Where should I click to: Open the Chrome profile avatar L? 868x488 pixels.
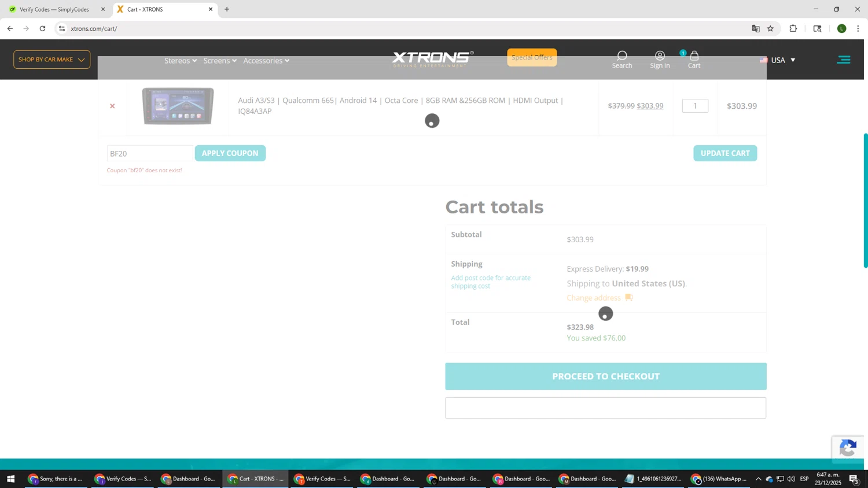[841, 28]
